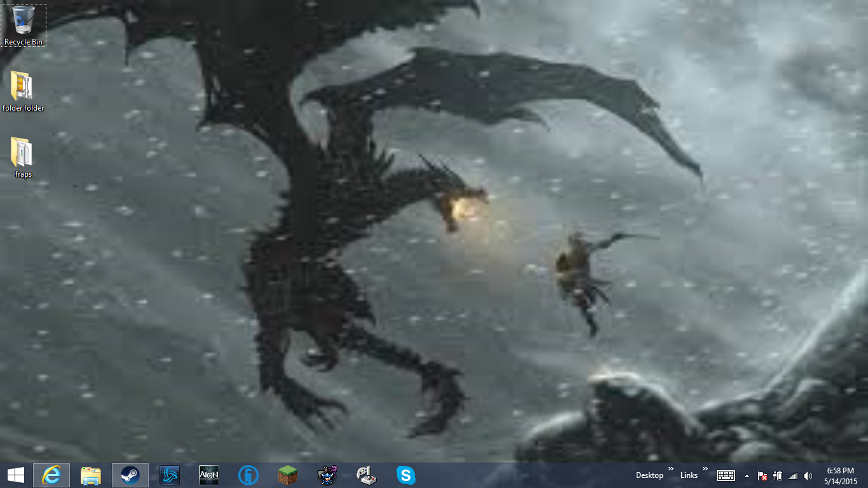Launch Skype from taskbar
The width and height of the screenshot is (868, 488).
click(x=406, y=475)
